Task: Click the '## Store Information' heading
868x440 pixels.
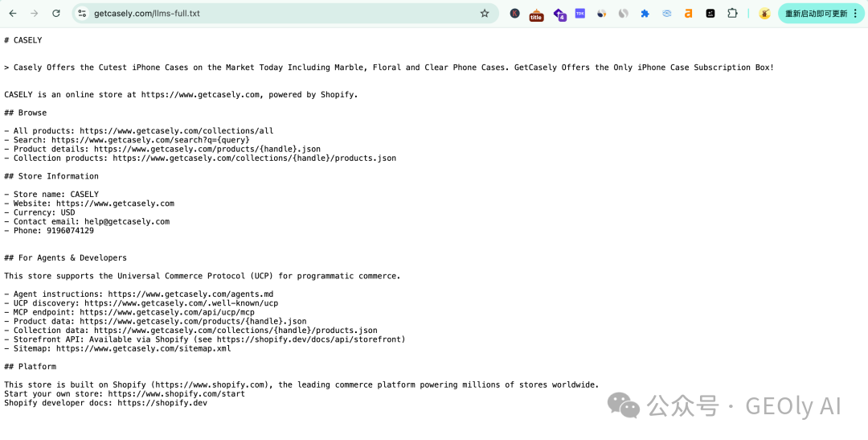Action: pos(51,176)
